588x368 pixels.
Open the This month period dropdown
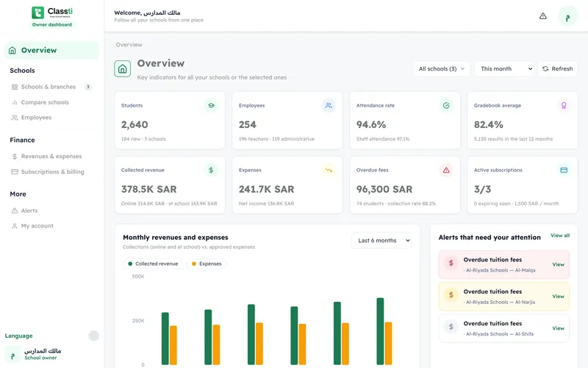[504, 68]
